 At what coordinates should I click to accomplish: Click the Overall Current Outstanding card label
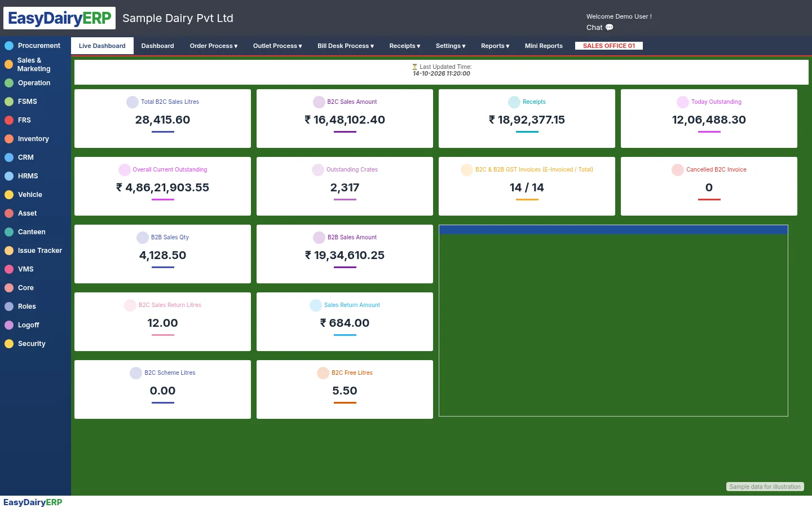click(170, 170)
